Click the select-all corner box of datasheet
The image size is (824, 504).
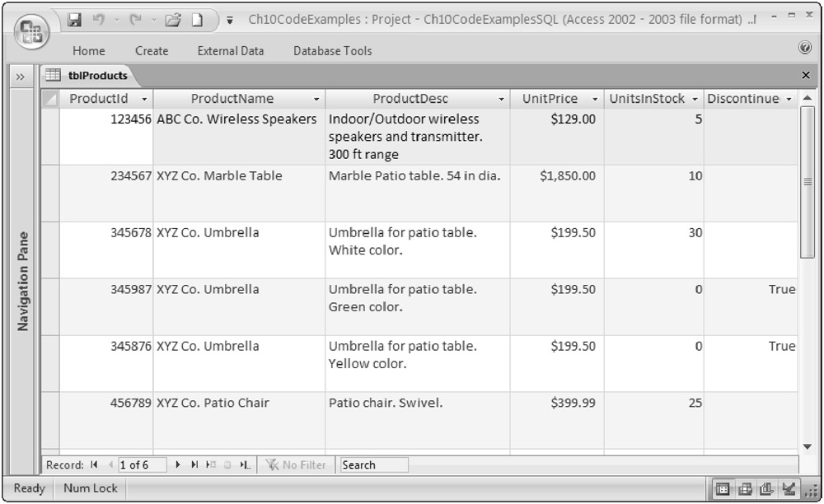50,99
